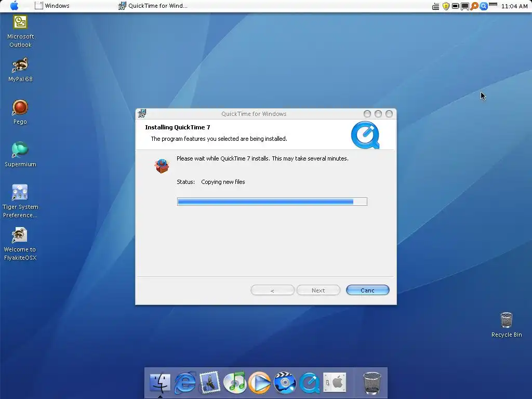532x399 pixels.
Task: Click the middle round title bar button
Action: pyautogui.click(x=378, y=114)
